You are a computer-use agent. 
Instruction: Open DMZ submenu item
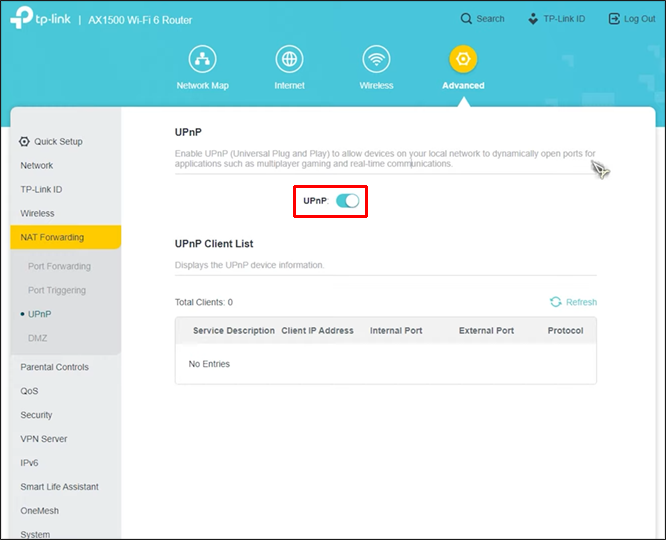37,338
